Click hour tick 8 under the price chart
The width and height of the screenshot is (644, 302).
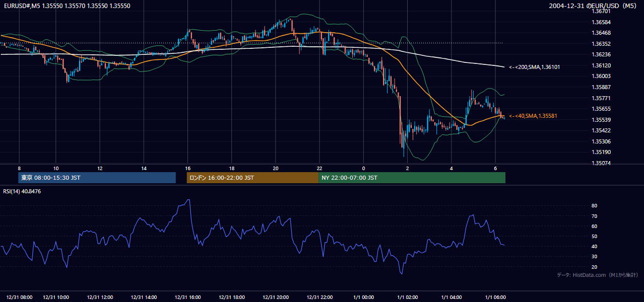coord(19,168)
